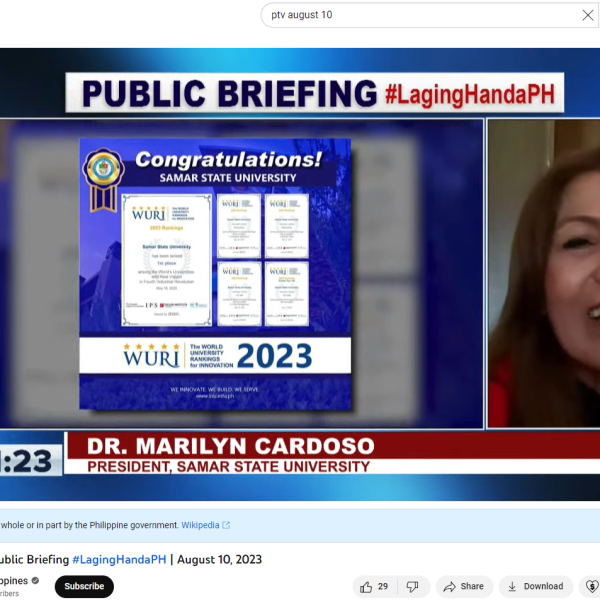Subscribe to the channel

tap(84, 586)
